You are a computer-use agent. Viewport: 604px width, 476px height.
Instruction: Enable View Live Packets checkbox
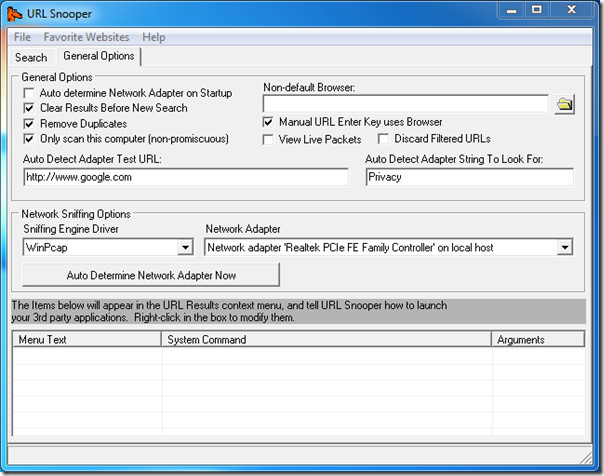click(x=268, y=139)
